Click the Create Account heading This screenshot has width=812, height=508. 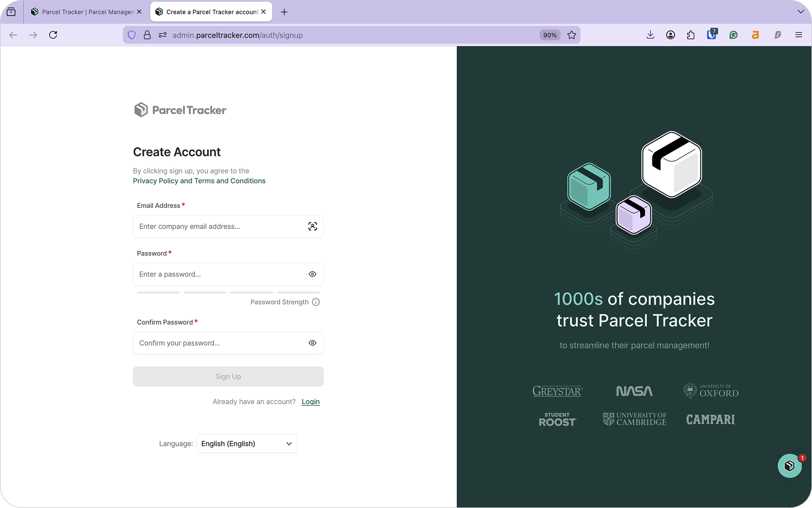(177, 152)
